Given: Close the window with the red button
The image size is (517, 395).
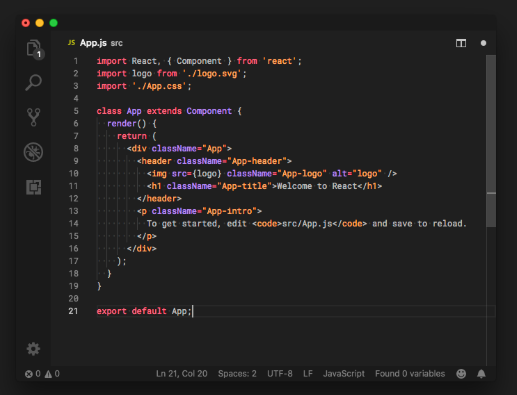Looking at the screenshot, I should point(26,23).
